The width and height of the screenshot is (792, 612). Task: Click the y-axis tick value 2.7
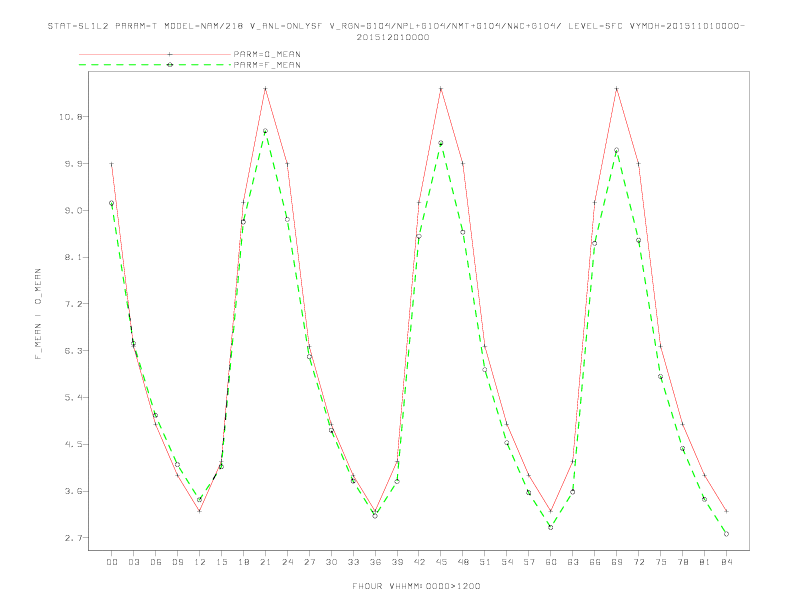point(76,538)
